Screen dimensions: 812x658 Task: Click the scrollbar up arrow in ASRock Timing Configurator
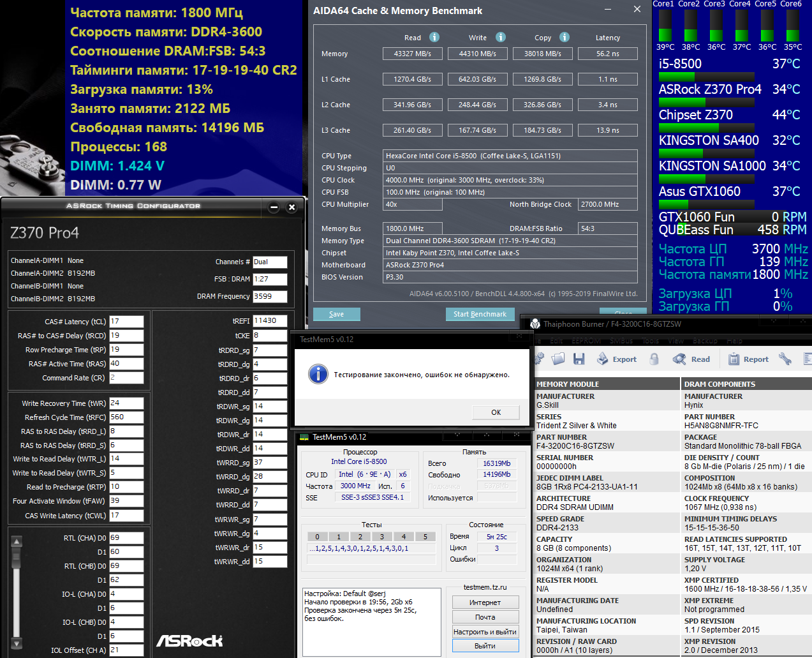[17, 542]
